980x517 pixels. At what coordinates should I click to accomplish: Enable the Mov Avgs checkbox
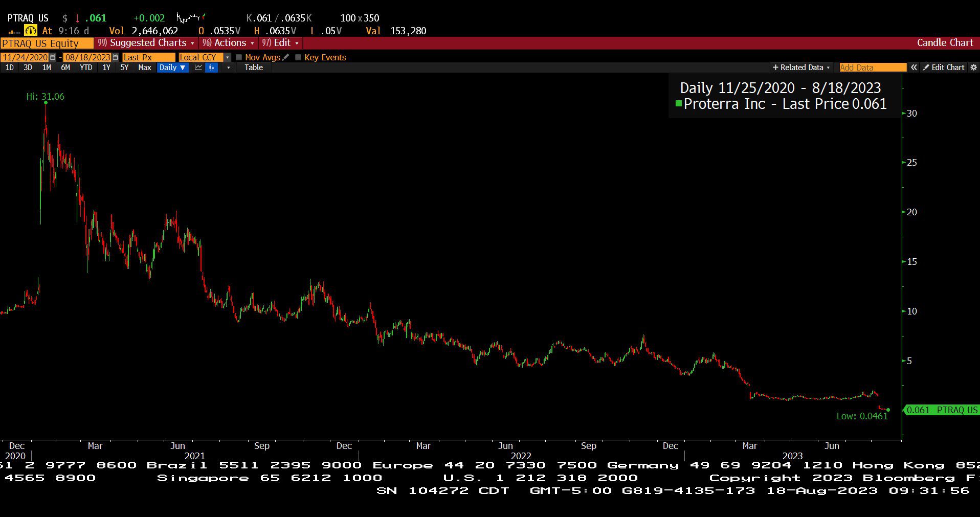click(239, 57)
